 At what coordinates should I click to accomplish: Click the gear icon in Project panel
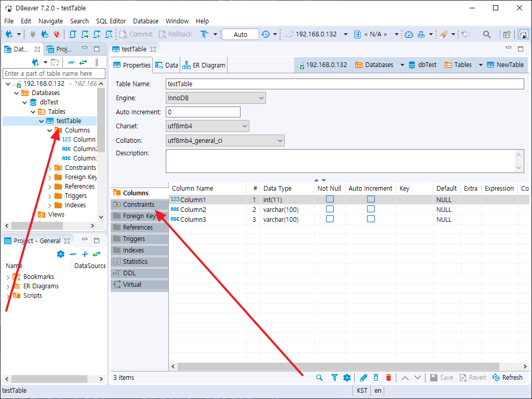(x=61, y=254)
